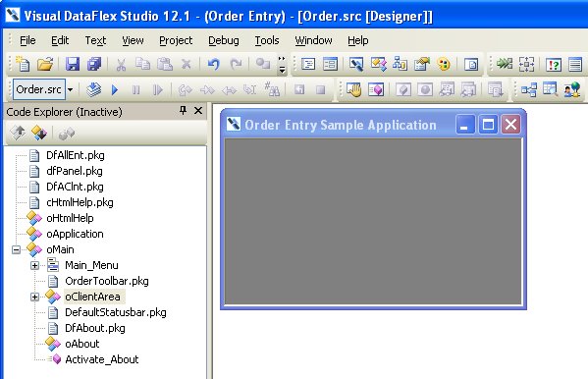Open the File menu
The height and width of the screenshot is (379, 588).
[27, 40]
